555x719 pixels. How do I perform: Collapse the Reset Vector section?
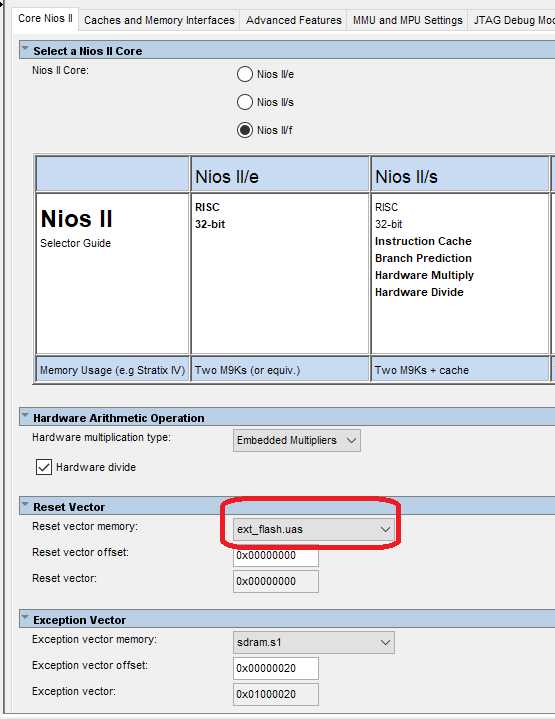[25, 504]
